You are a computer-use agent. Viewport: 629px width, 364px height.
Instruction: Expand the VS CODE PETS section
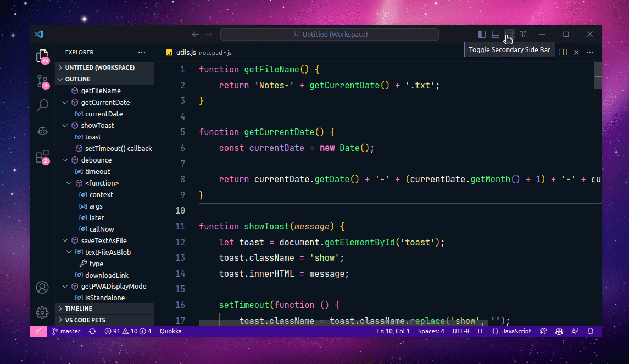(x=104, y=320)
